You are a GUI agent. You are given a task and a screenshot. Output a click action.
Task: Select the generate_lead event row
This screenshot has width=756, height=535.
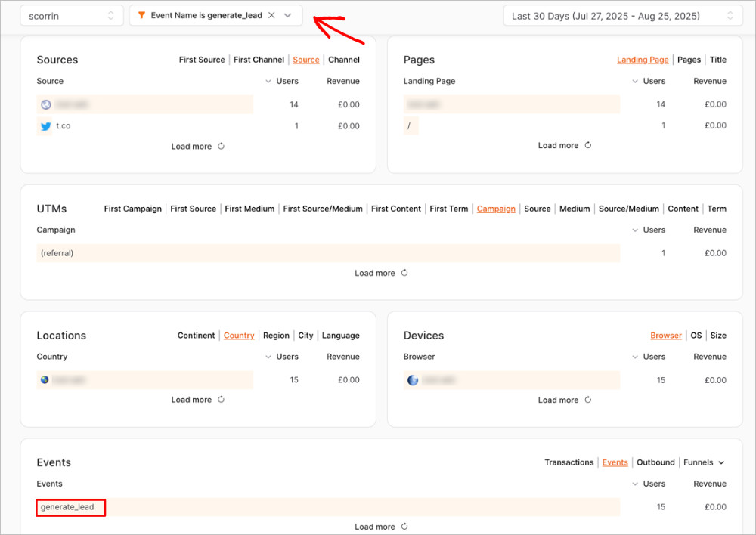tap(70, 507)
